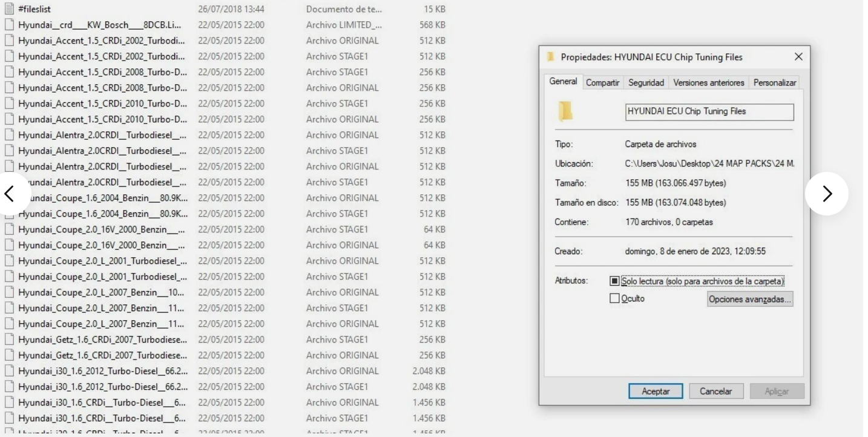This screenshot has height=437, width=868.
Task: Click the right navigation chevron
Action: 827,193
